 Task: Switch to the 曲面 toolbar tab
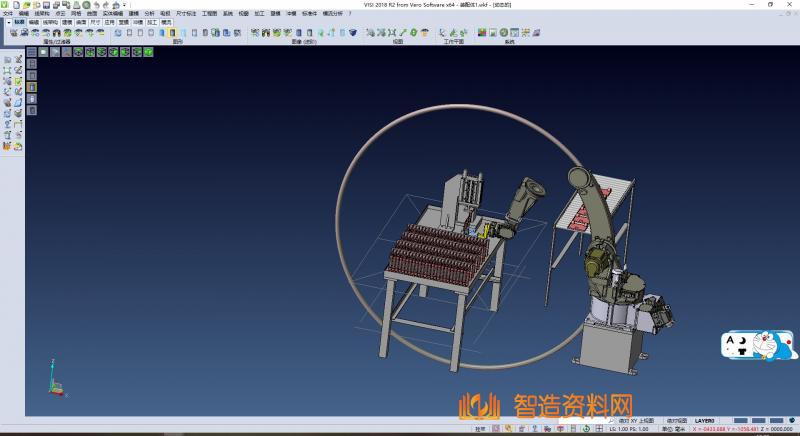[x=81, y=21]
